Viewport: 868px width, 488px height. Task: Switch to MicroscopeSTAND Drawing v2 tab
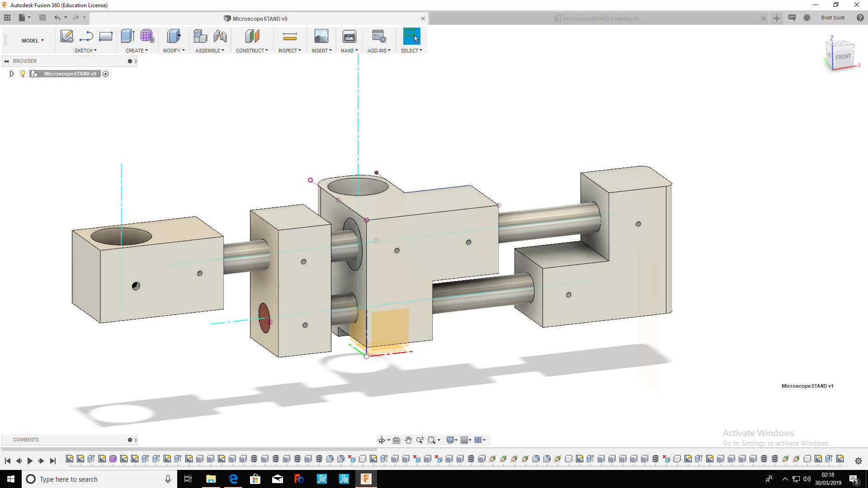pos(599,19)
